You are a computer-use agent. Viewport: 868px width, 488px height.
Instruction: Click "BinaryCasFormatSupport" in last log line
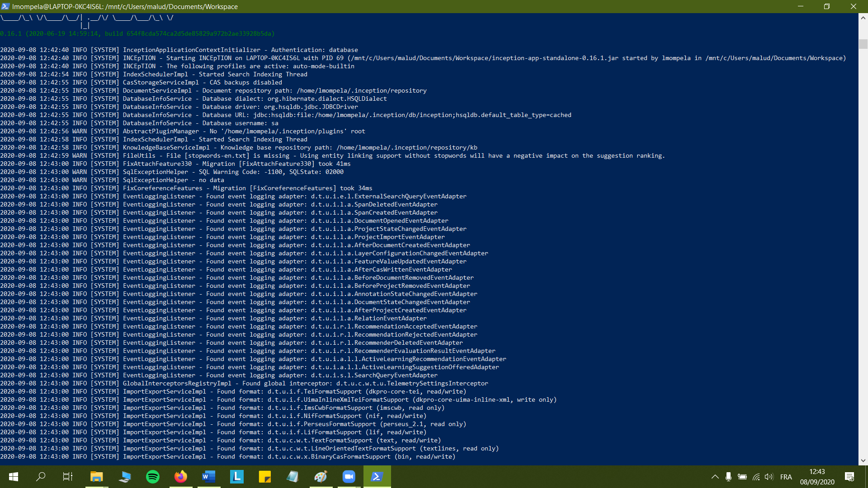pyautogui.click(x=351, y=456)
